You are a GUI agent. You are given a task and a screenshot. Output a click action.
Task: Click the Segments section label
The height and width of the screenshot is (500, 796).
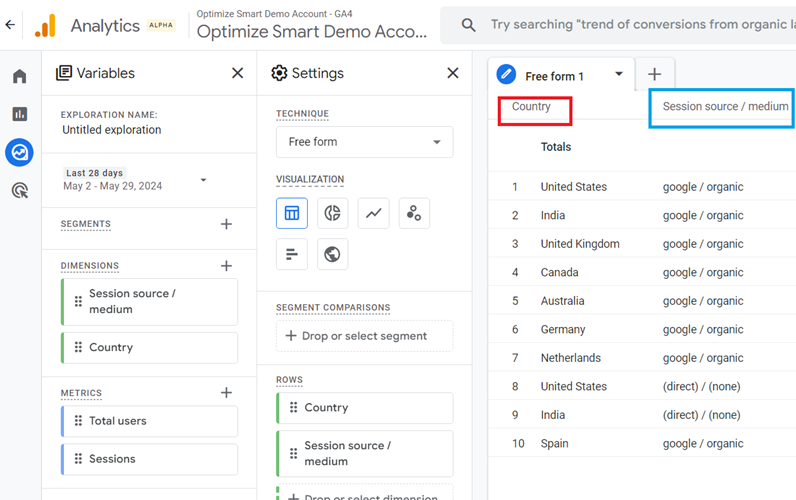pos(85,224)
